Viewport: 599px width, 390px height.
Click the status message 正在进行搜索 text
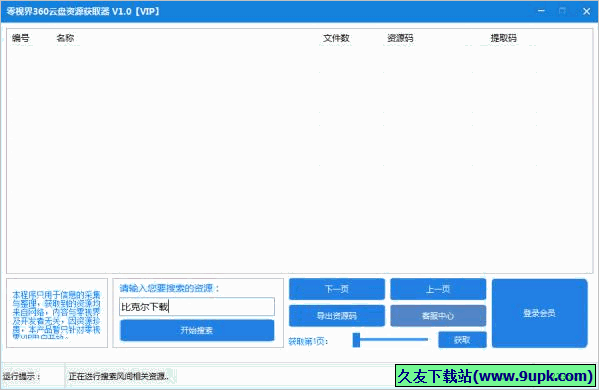[x=119, y=376]
